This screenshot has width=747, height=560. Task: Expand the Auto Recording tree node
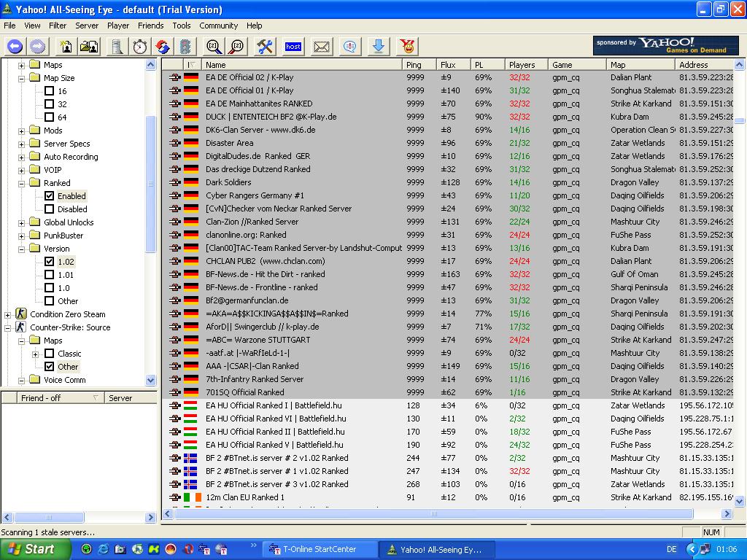tap(21, 157)
